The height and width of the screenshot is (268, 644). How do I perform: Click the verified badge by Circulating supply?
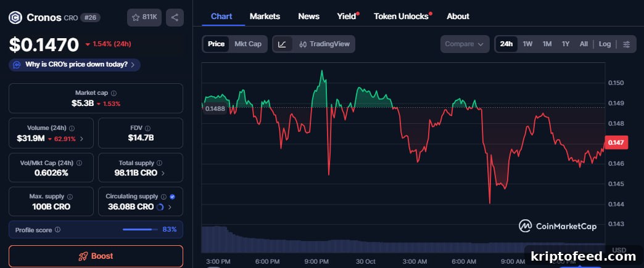[x=172, y=197]
